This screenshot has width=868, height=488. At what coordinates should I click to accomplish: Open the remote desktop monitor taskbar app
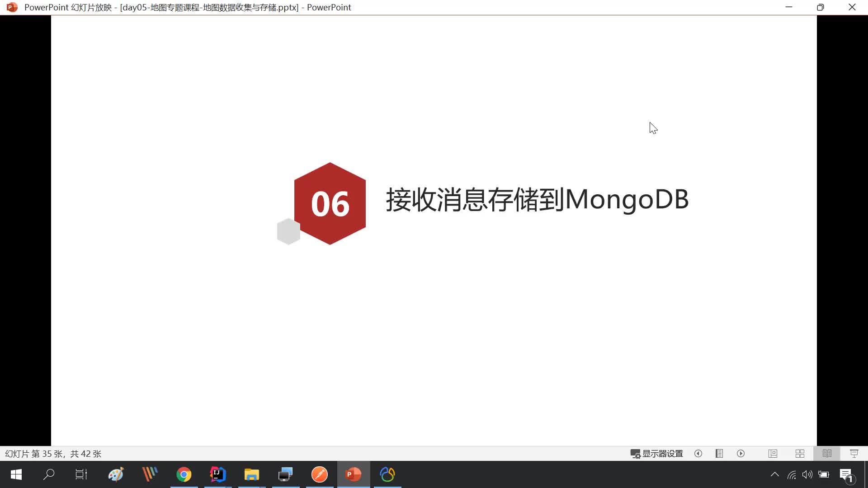(x=286, y=474)
